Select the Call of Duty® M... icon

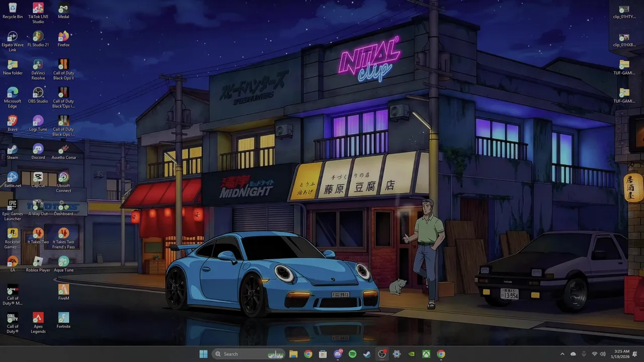(13, 295)
